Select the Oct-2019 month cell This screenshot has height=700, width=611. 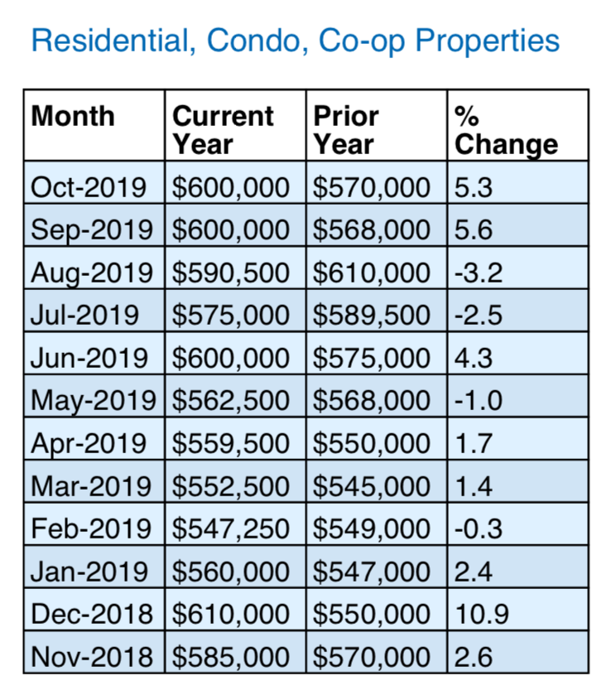[89, 186]
